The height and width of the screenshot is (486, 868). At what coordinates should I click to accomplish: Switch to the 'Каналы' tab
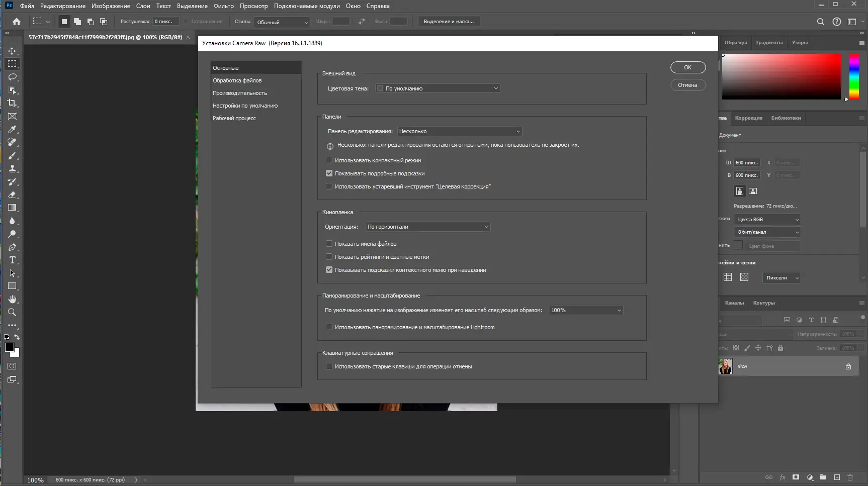pyautogui.click(x=734, y=303)
